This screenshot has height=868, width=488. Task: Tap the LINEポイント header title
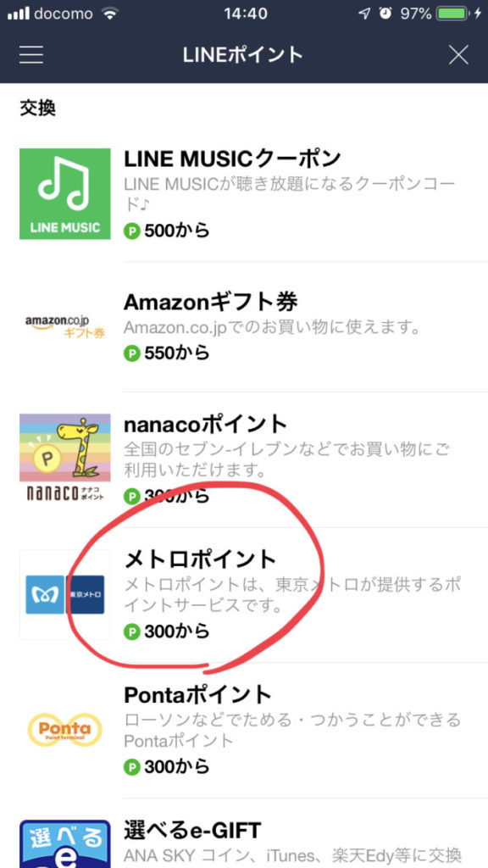(x=243, y=55)
